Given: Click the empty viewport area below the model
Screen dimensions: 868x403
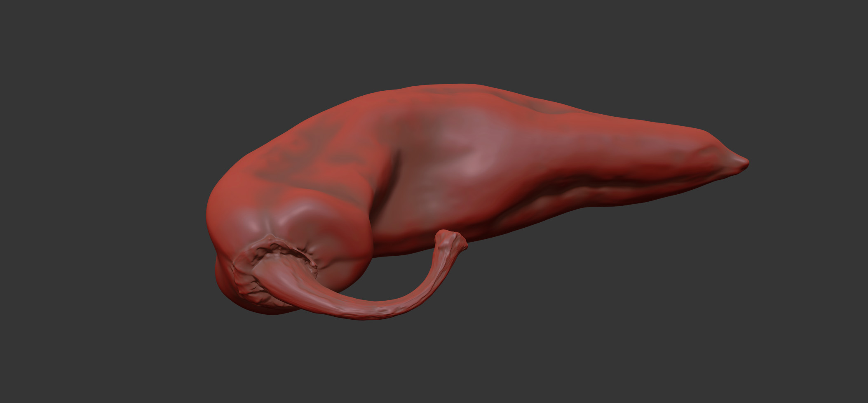Looking at the screenshot, I should [433, 363].
